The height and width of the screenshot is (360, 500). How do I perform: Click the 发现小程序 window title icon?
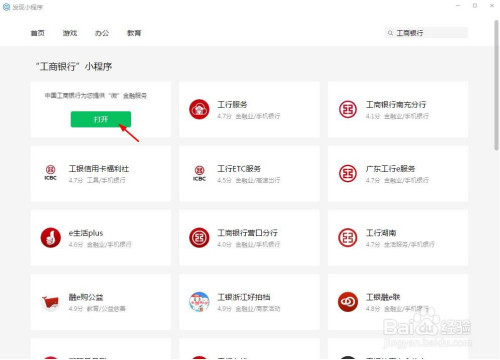[6, 7]
